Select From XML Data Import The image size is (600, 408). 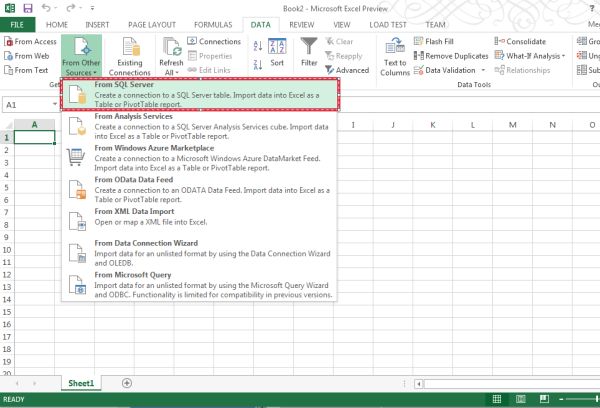[199, 220]
